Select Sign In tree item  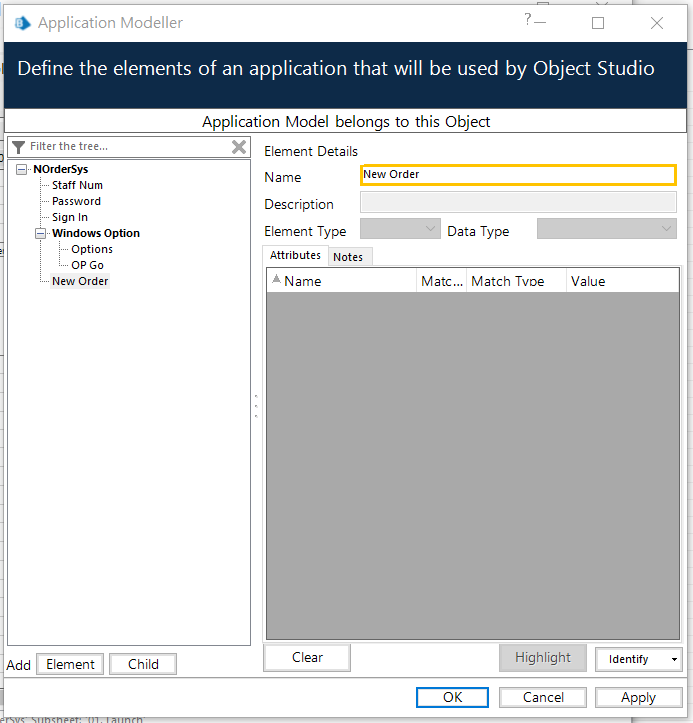click(70, 218)
